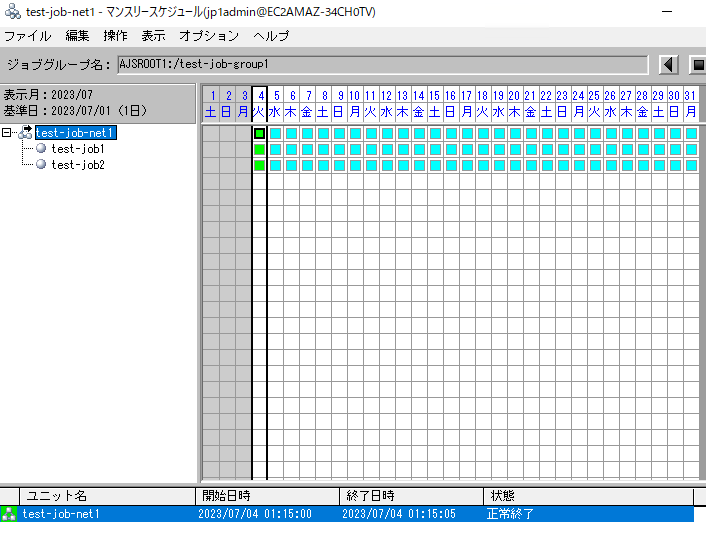Collapse the test-job-net1 tree node
This screenshot has height=540, width=706.
(7, 133)
